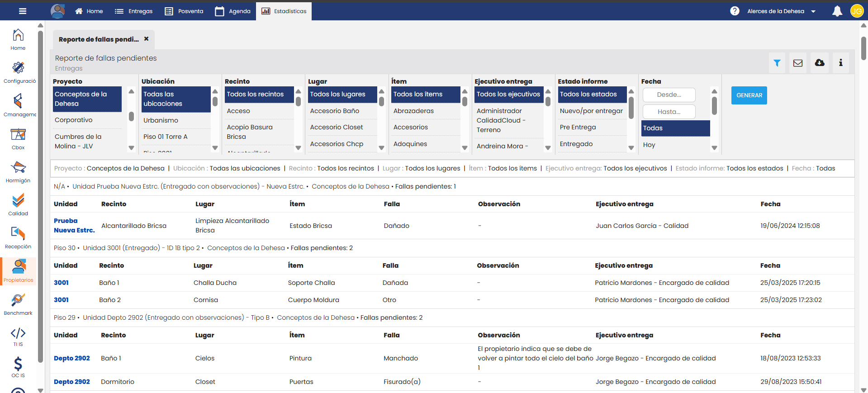The width and height of the screenshot is (868, 393).
Task: Send the report via the envelope icon
Action: [x=798, y=63]
